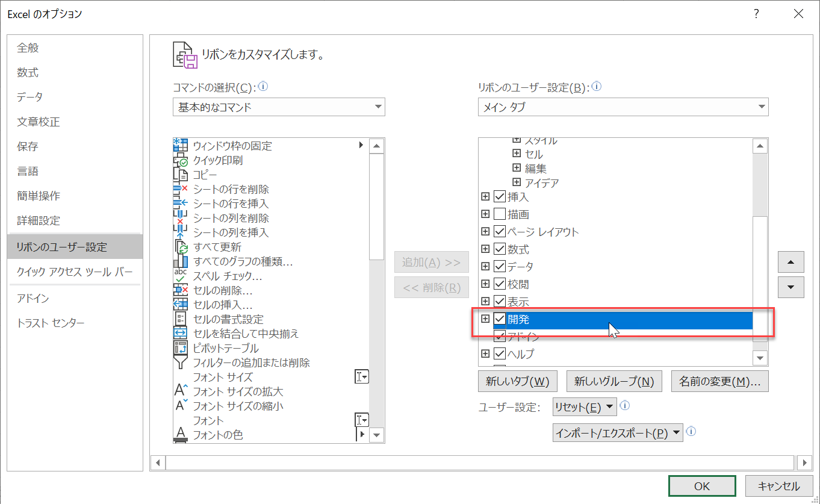Click the All Chart Types icon
Screen dimensions: 820x504
[181, 261]
